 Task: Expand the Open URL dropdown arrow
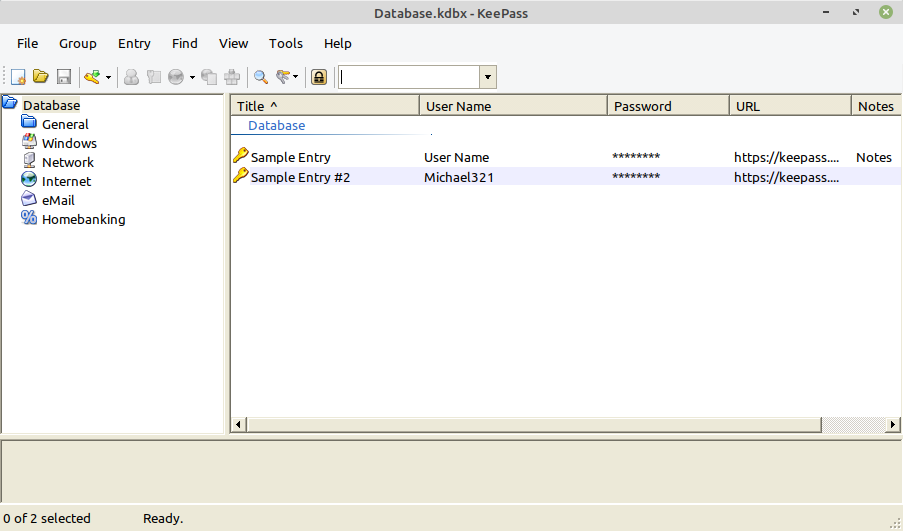pos(192,77)
